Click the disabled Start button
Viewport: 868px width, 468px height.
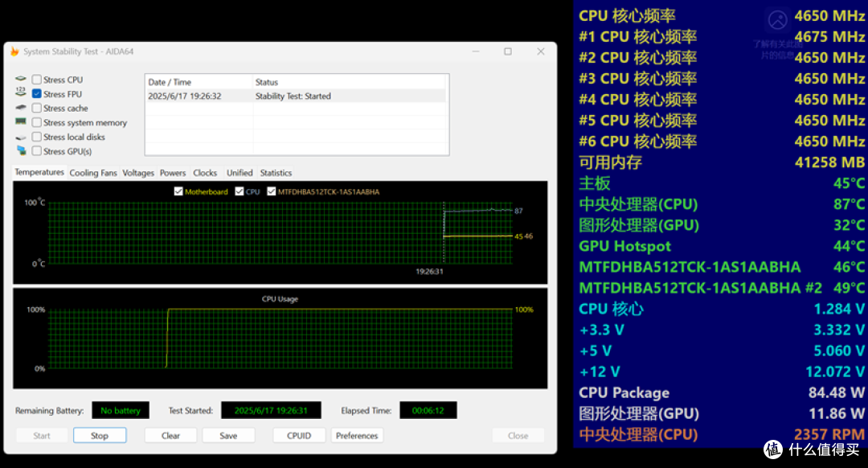(42, 436)
